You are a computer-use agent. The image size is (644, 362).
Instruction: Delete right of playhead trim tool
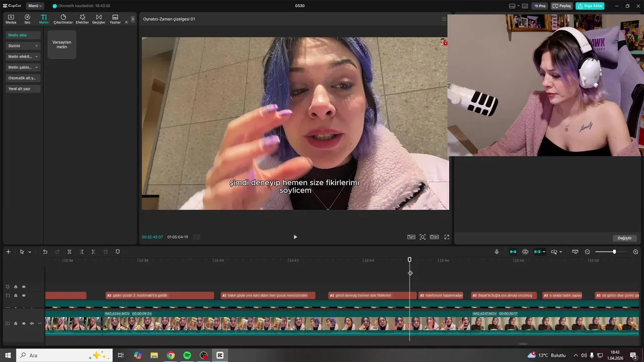[93, 252]
